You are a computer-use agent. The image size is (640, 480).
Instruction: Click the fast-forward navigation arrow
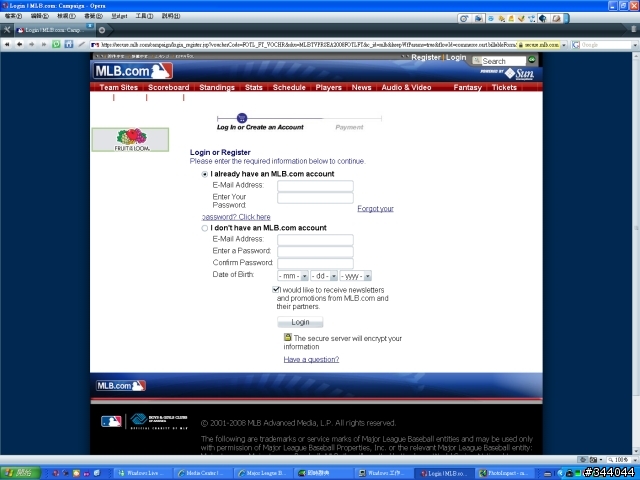click(44, 44)
